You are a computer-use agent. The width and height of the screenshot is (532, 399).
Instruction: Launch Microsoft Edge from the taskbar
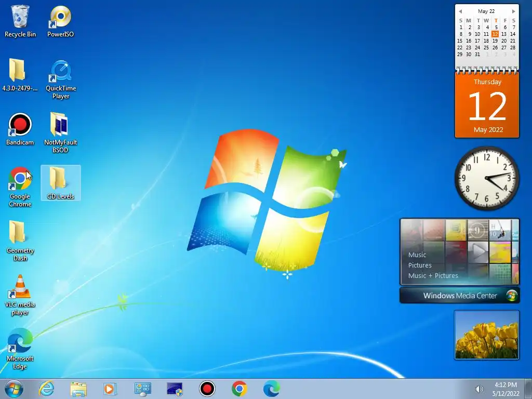[x=271, y=389]
